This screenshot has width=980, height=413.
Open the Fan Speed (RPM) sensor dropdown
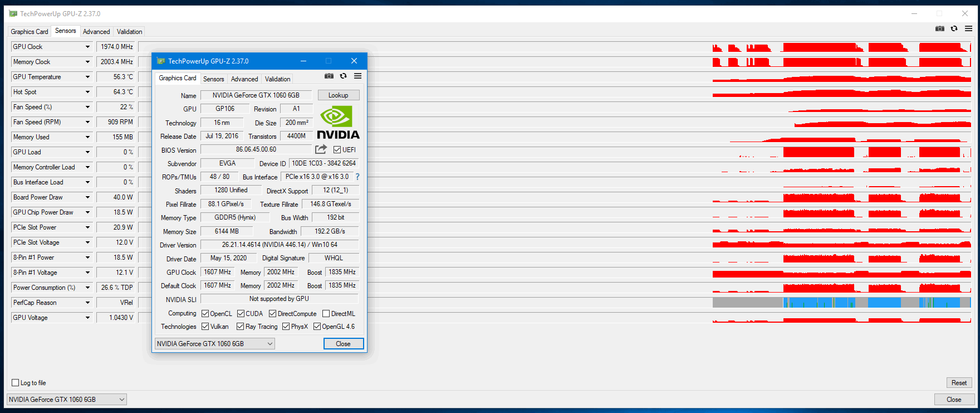tap(87, 122)
